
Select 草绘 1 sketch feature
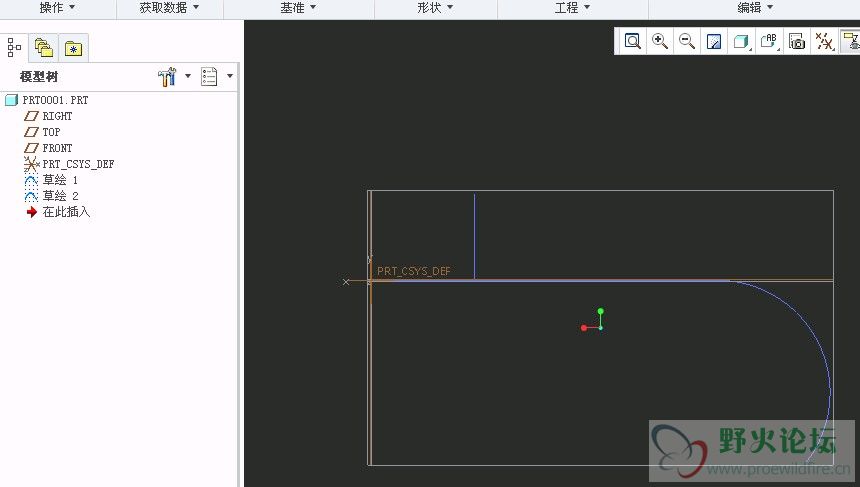click(x=60, y=180)
